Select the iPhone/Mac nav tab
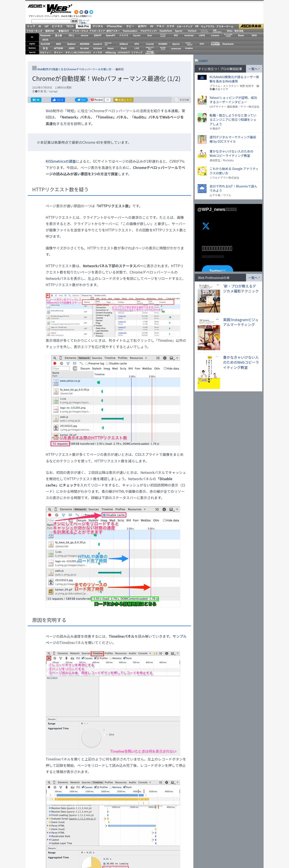Viewport: 289px width, 868px height. 114,26
